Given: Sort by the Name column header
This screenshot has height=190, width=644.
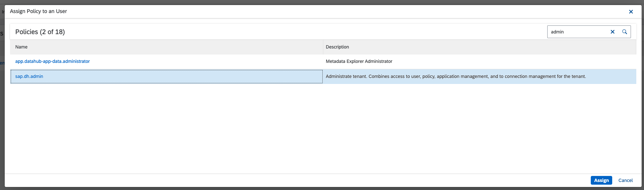Looking at the screenshot, I should coord(21,47).
